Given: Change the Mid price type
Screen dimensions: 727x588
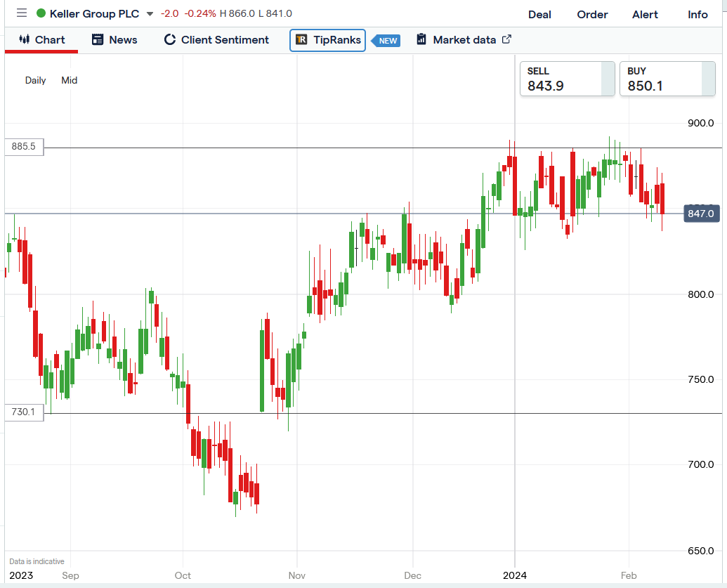Looking at the screenshot, I should [69, 80].
